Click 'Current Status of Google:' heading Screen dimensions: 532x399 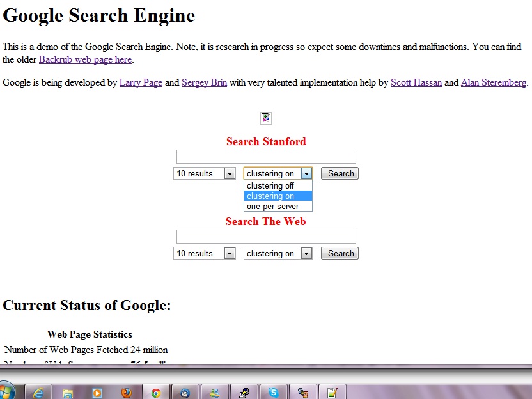[x=87, y=305]
